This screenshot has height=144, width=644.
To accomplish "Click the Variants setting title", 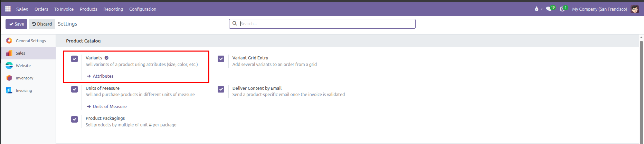I will pos(94,58).
